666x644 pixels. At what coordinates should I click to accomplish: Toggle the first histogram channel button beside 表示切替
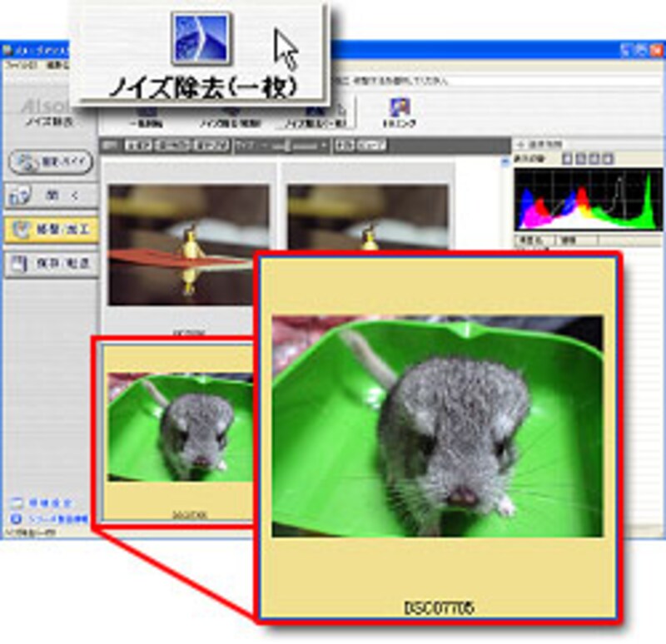pyautogui.click(x=566, y=157)
